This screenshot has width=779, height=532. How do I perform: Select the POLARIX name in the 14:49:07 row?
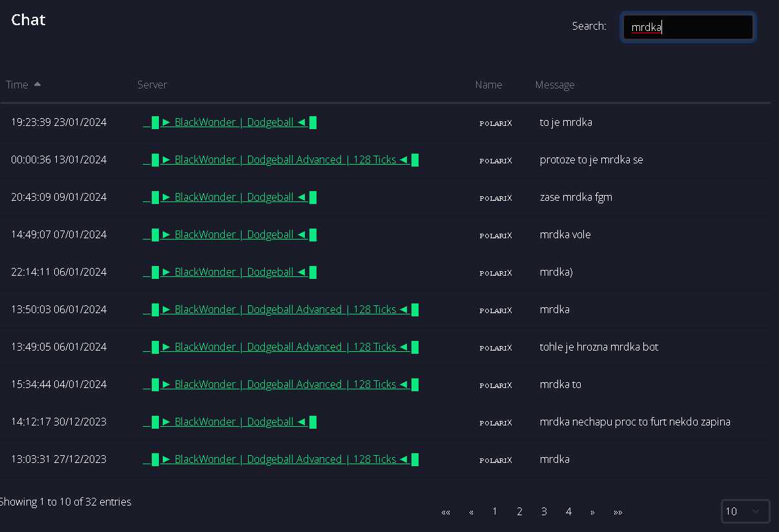coord(496,236)
